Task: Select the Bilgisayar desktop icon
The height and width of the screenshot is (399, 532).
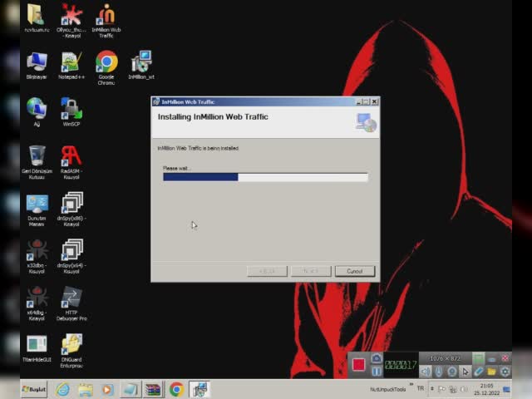Action: (37, 65)
